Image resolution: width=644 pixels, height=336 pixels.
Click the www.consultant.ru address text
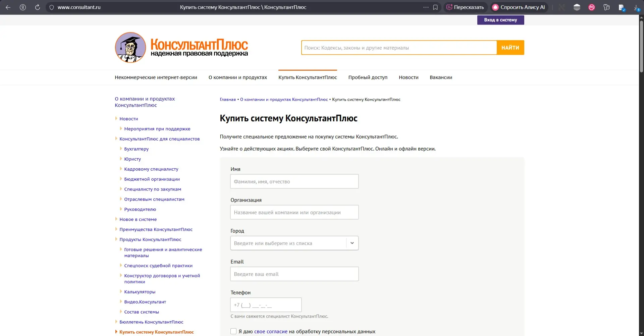coord(79,7)
